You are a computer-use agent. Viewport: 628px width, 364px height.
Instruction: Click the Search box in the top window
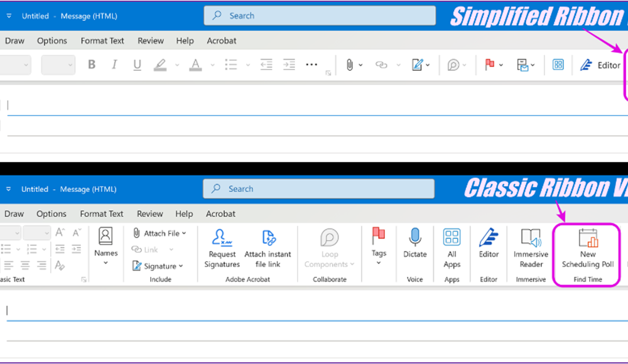pyautogui.click(x=320, y=16)
